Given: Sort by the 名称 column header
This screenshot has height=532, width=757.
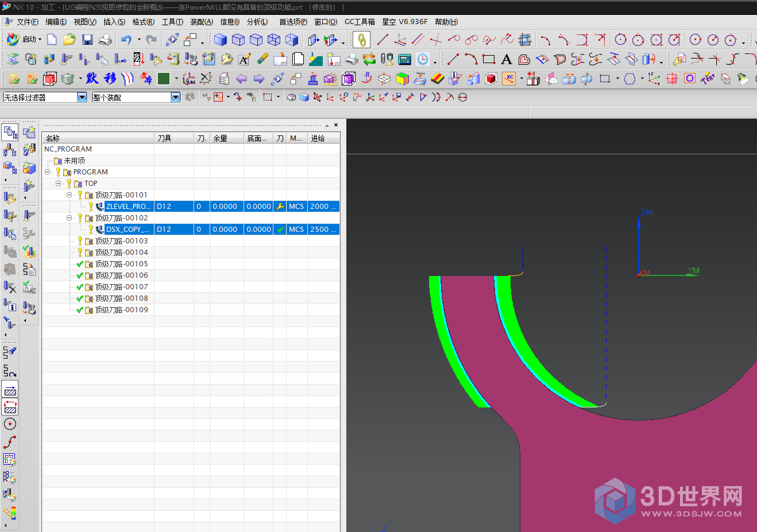Looking at the screenshot, I should point(98,138).
